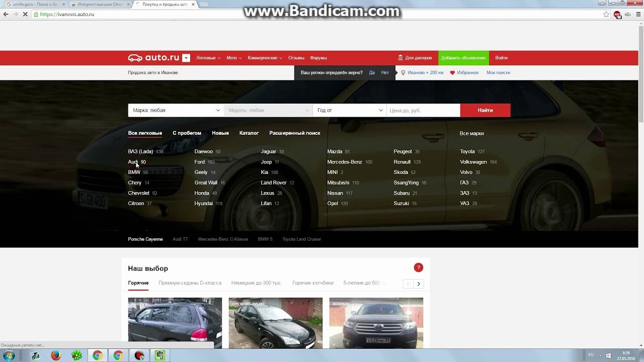Viewport: 644px width, 362px height.
Task: Stop page loading in the browser
Action: click(25, 14)
